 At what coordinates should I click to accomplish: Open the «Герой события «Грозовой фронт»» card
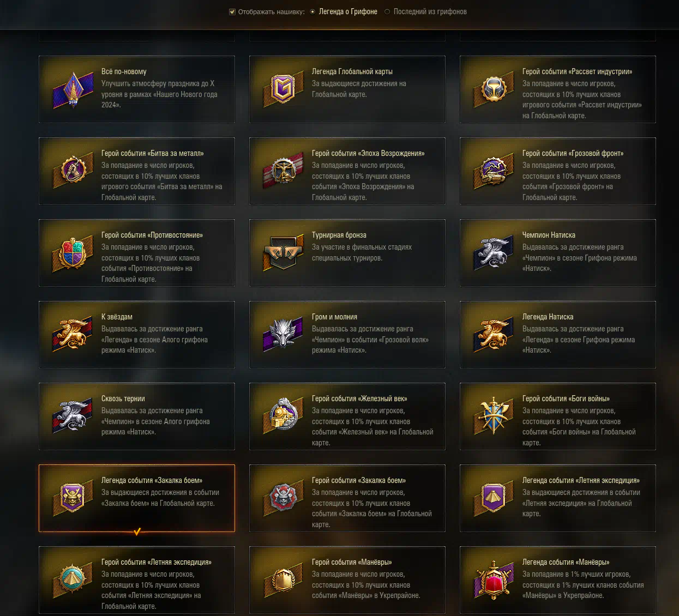point(558,171)
